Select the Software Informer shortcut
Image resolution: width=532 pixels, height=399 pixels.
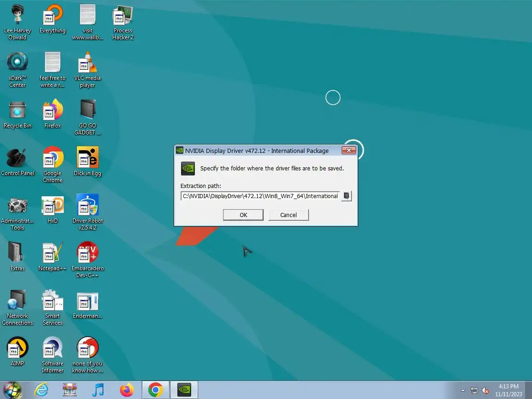[53, 355]
